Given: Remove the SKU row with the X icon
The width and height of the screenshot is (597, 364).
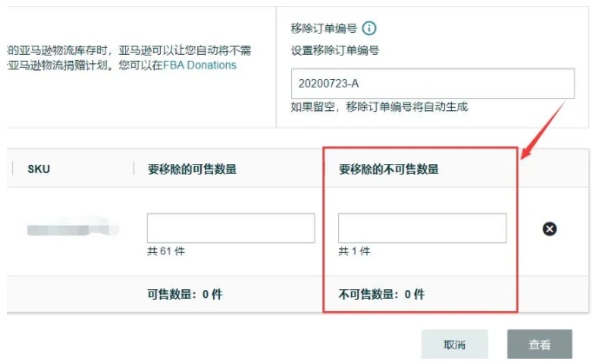Looking at the screenshot, I should (x=549, y=228).
